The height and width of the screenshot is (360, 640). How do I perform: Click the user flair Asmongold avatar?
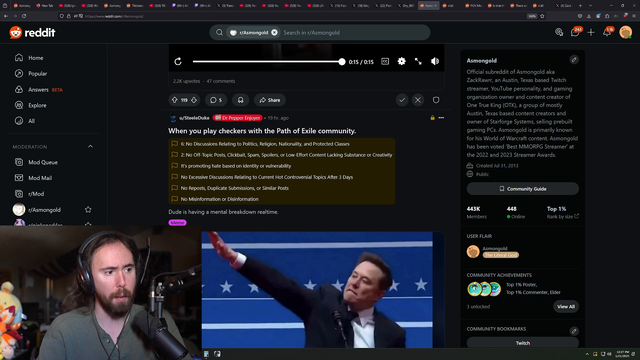pos(473,251)
